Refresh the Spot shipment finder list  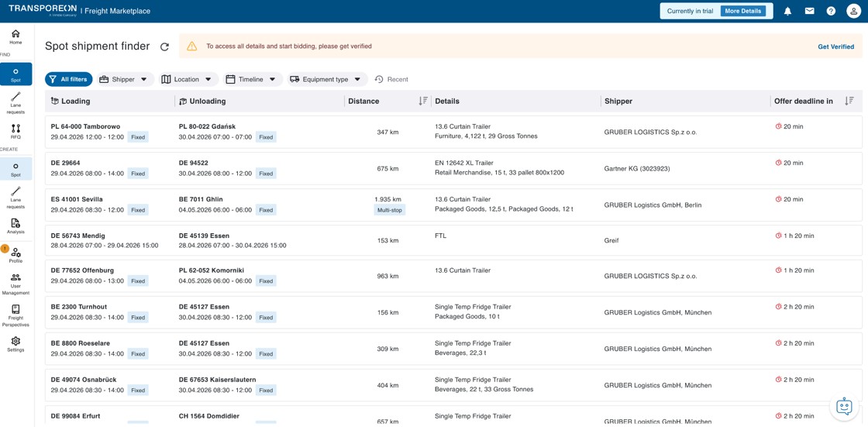tap(164, 47)
